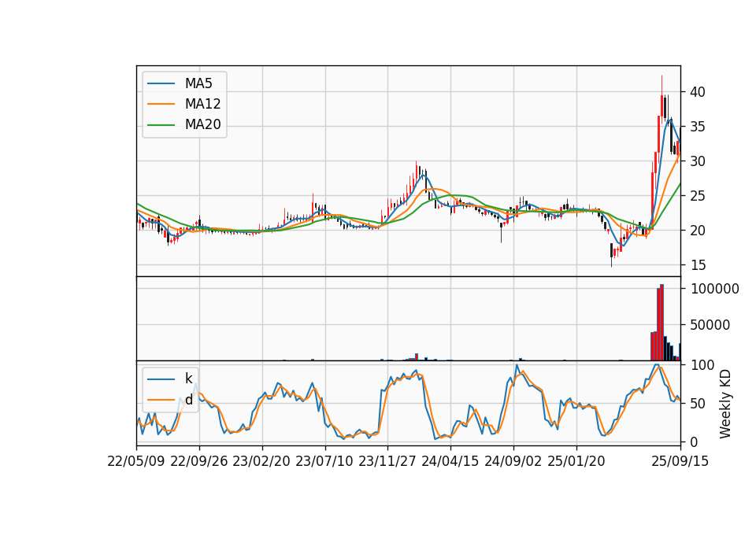The image size is (756, 543).
Task: Click the 22/09/26 date axis label
Action: 199,461
